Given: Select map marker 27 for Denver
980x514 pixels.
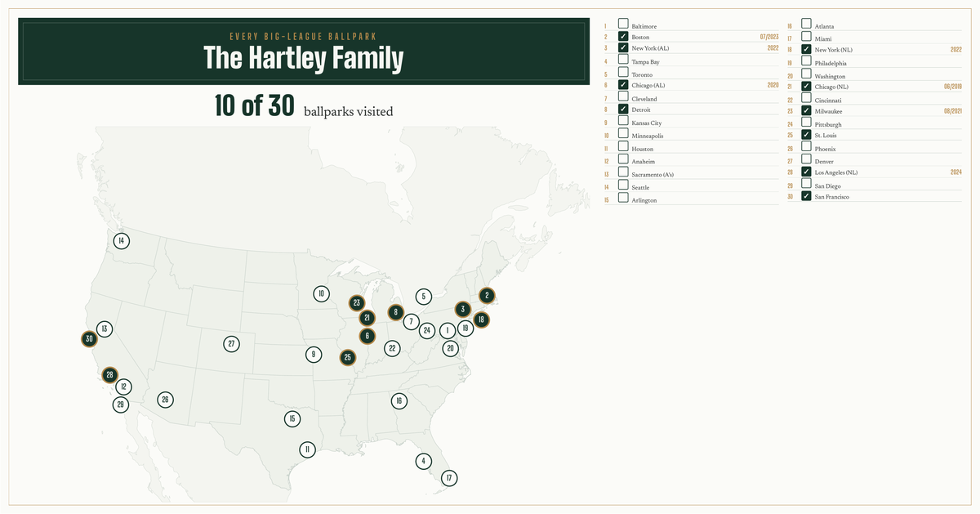Looking at the screenshot, I should coord(232,344).
